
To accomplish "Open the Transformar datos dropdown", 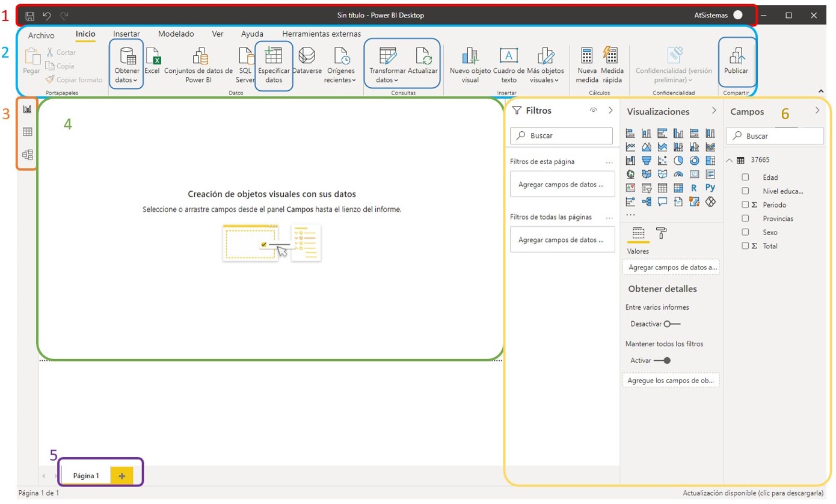I will 387,65.
